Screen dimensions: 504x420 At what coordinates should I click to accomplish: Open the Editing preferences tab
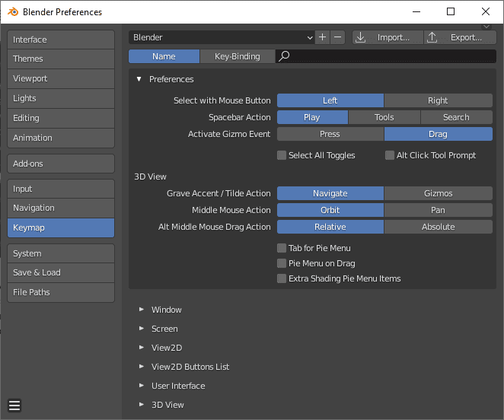[x=61, y=118]
